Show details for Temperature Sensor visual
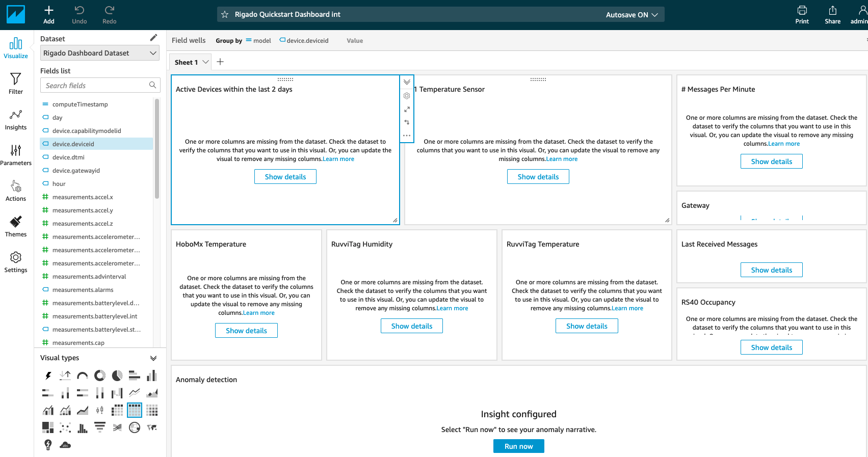This screenshot has width=868, height=457. [x=538, y=177]
